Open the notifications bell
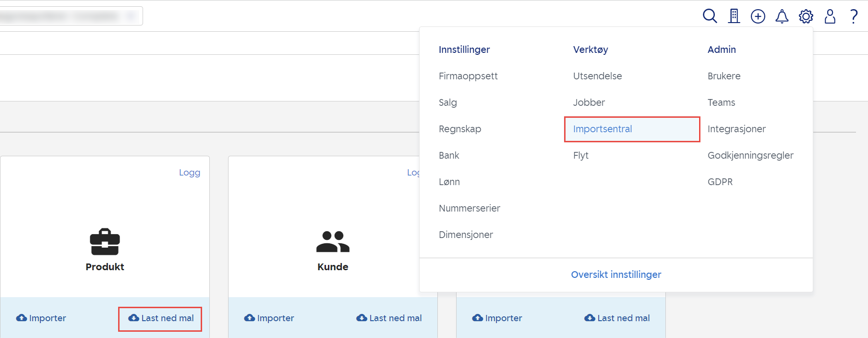Image resolution: width=868 pixels, height=338 pixels. pos(782,16)
